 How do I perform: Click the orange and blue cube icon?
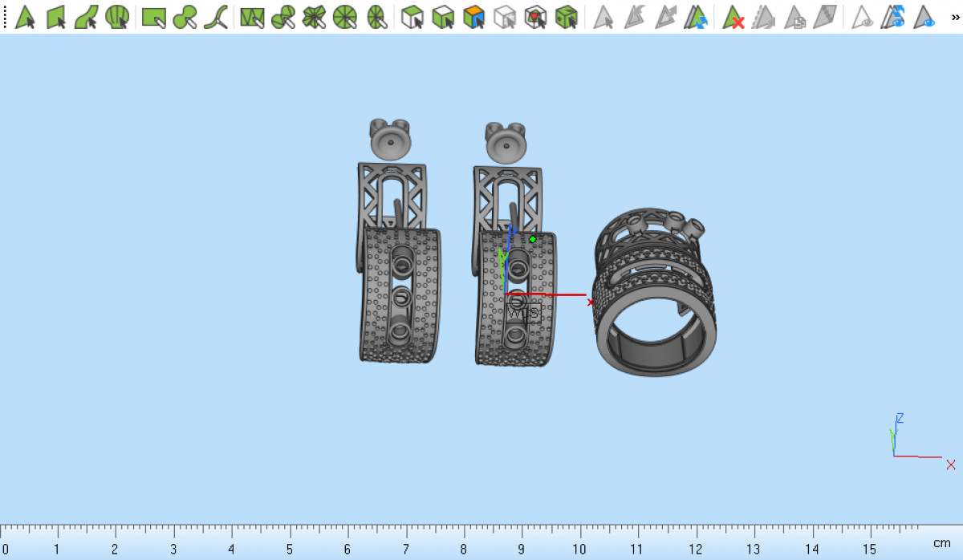(474, 17)
